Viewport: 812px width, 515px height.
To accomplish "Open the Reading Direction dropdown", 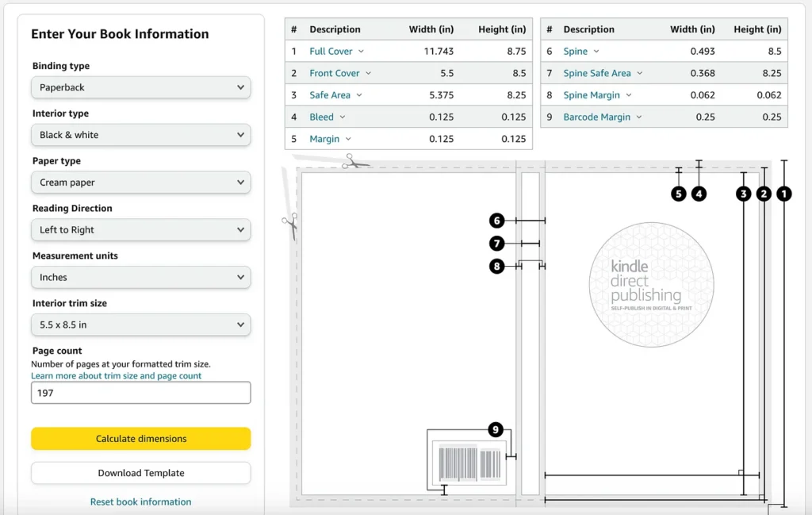I will click(141, 229).
